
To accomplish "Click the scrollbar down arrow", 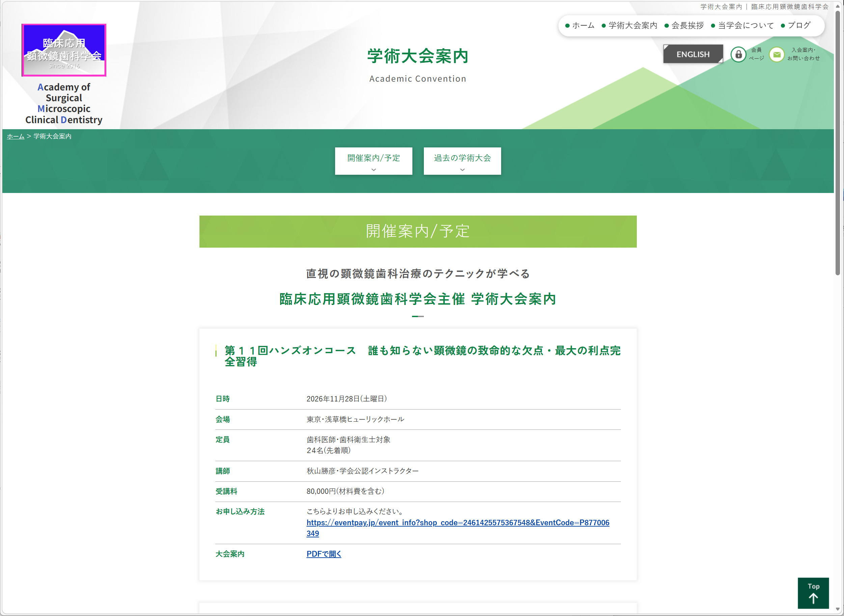I will click(x=838, y=609).
